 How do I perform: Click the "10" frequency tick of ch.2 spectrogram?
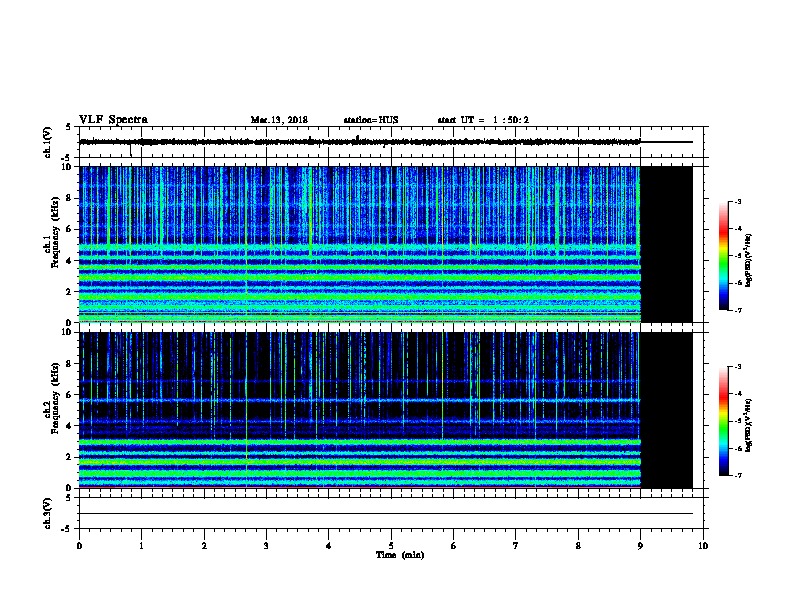[x=67, y=332]
